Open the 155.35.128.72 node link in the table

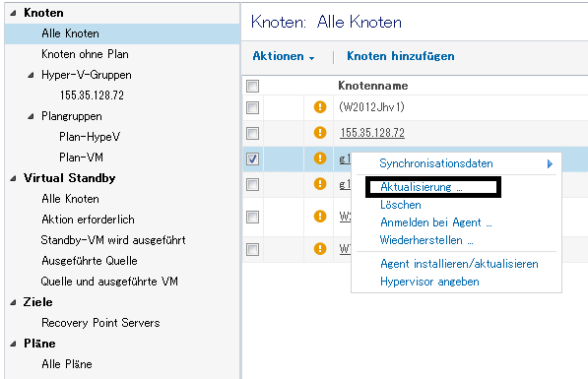tap(372, 133)
